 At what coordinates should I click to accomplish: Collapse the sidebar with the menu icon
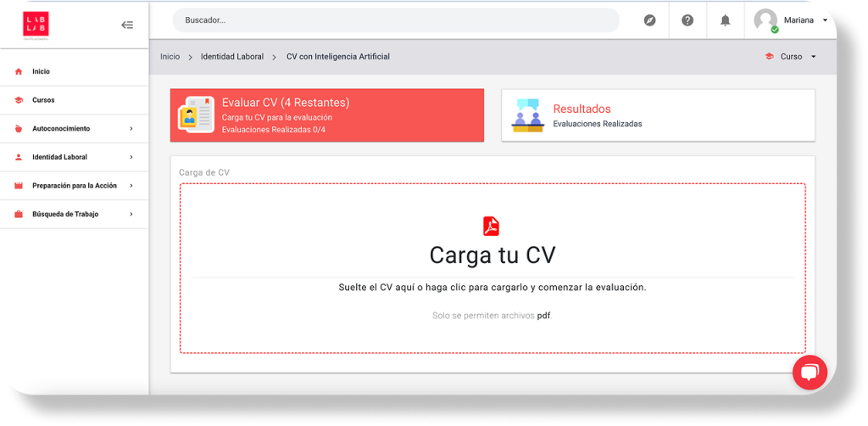pos(127,25)
